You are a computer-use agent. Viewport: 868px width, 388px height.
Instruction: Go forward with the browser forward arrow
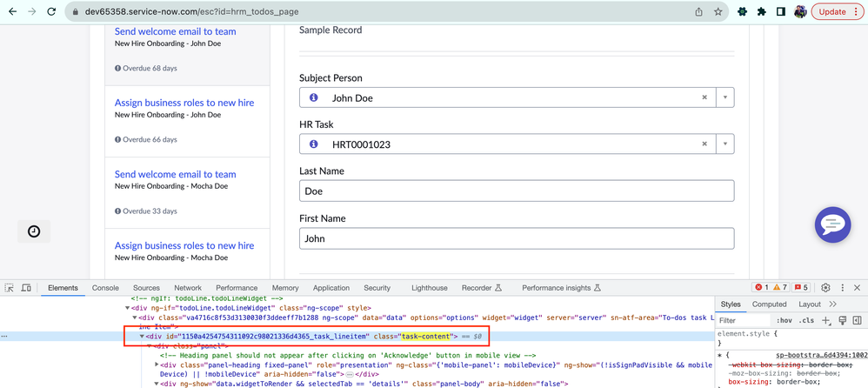click(31, 11)
